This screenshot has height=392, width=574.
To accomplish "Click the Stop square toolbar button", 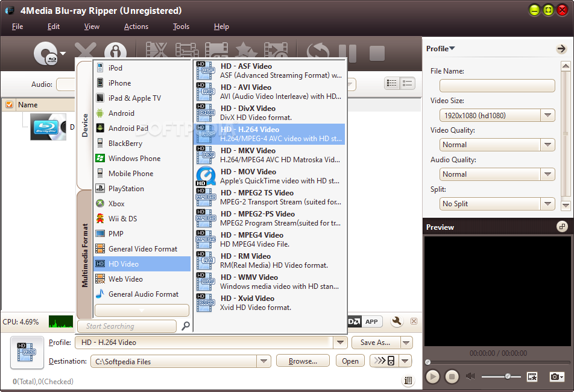I will pos(377,54).
